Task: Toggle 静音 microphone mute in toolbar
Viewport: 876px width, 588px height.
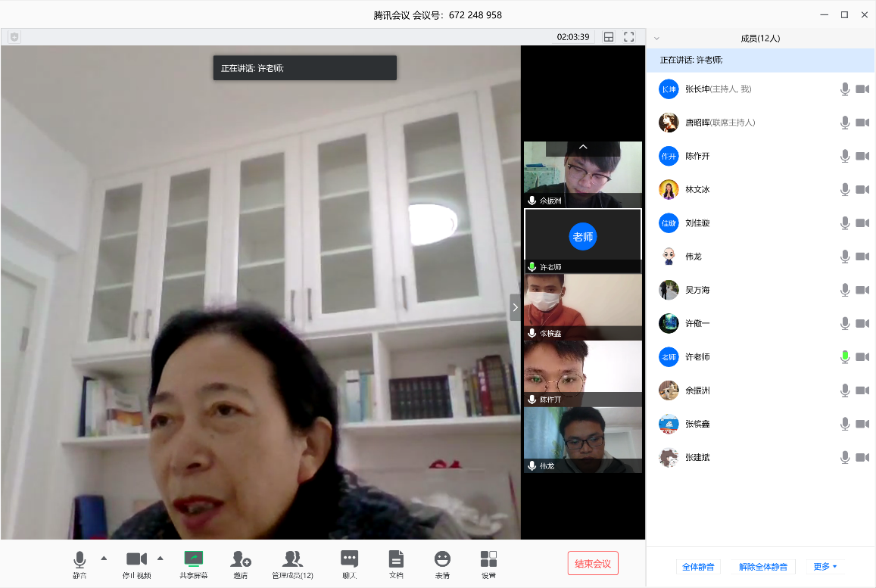Action: click(79, 564)
